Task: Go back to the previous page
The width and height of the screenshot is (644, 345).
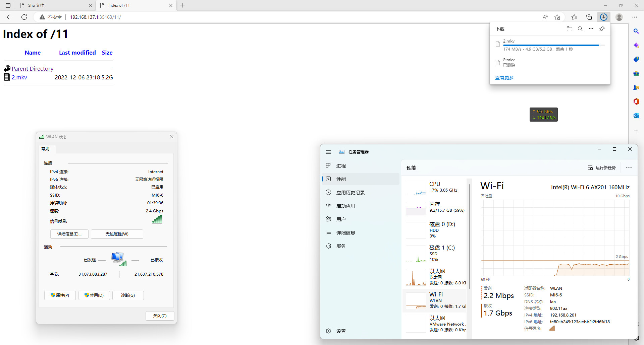Action: [x=9, y=17]
